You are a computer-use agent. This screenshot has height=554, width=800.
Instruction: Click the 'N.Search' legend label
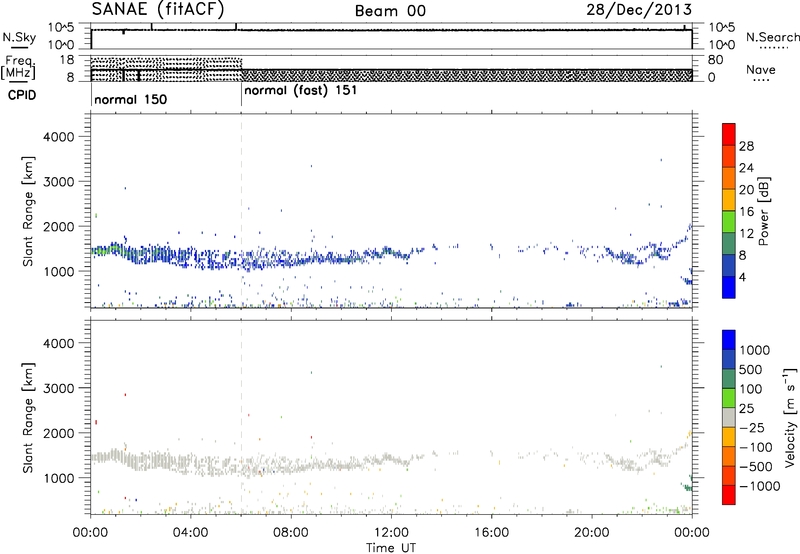point(772,37)
